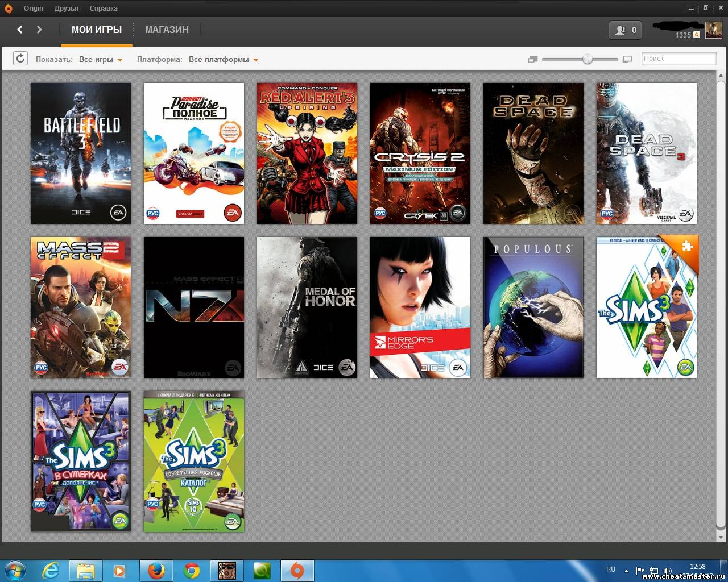Open the Origin menu
This screenshot has width=728, height=582.
click(34, 9)
